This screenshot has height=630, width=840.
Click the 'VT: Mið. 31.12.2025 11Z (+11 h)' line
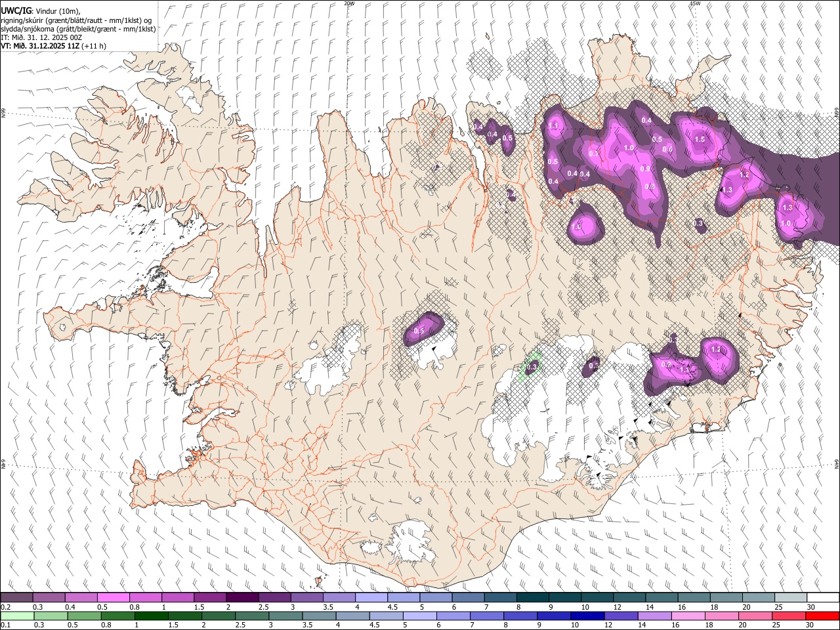[x=53, y=46]
